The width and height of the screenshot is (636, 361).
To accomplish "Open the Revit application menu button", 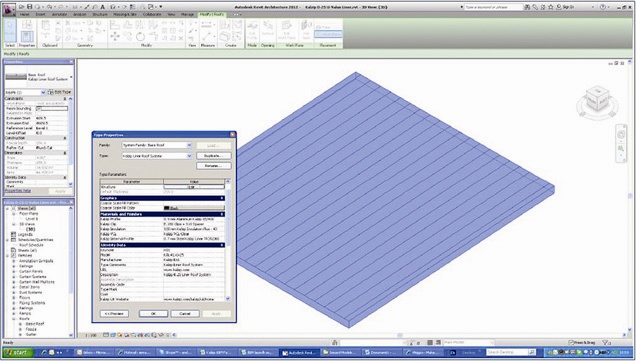I will (x=8, y=9).
